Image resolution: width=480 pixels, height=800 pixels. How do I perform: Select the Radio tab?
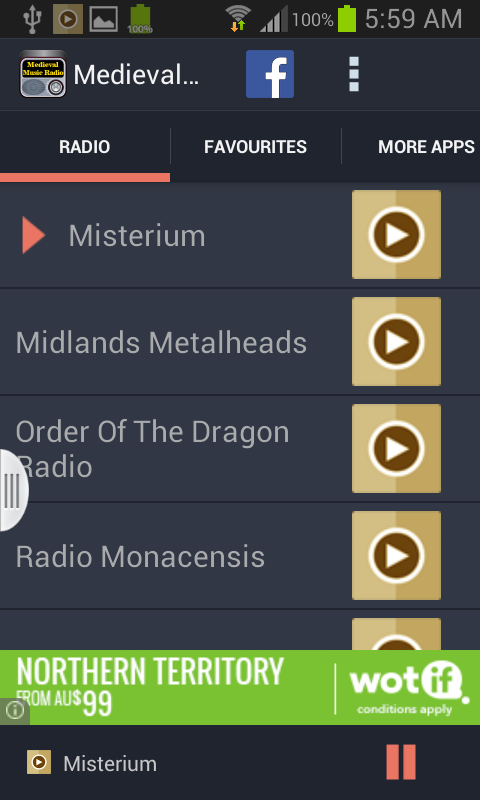85,147
